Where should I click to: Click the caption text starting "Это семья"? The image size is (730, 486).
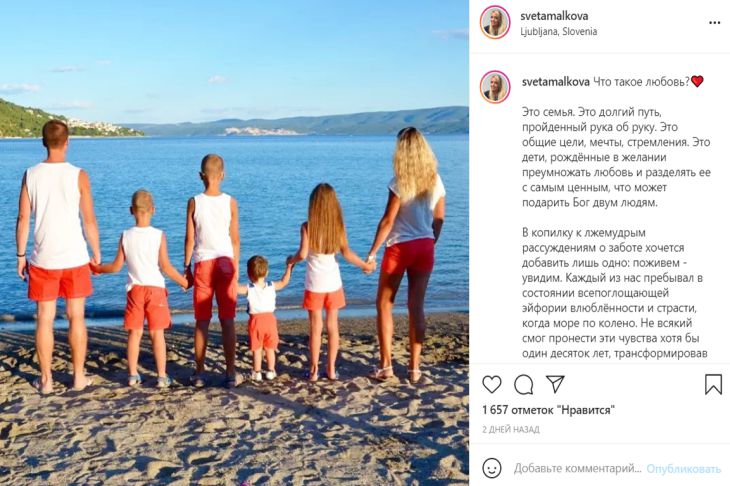[616, 157]
